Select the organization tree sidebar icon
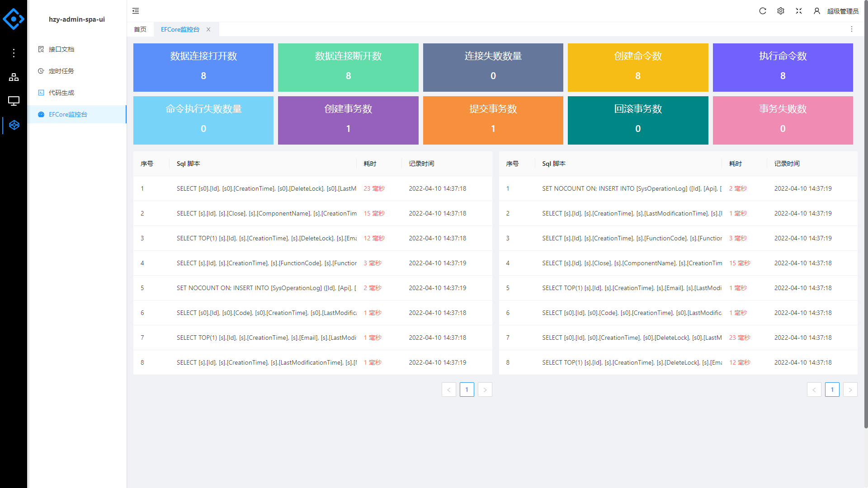Image resolution: width=868 pixels, height=488 pixels. coord(14,77)
